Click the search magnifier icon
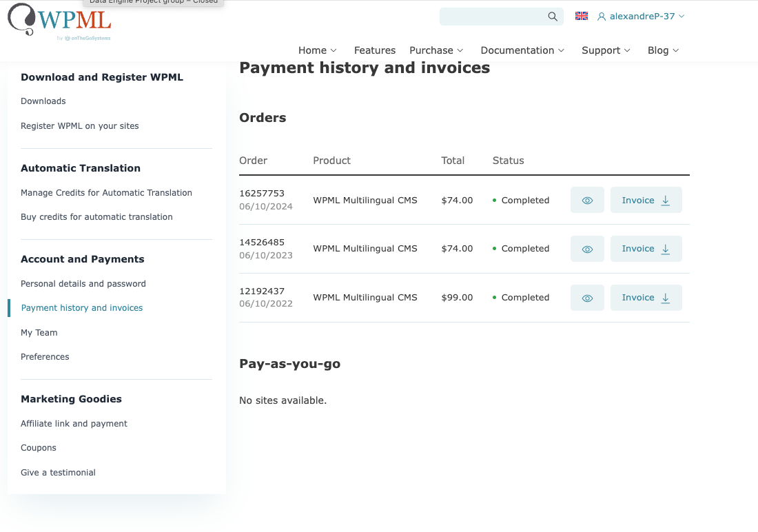The width and height of the screenshot is (758, 532). pyautogui.click(x=553, y=17)
